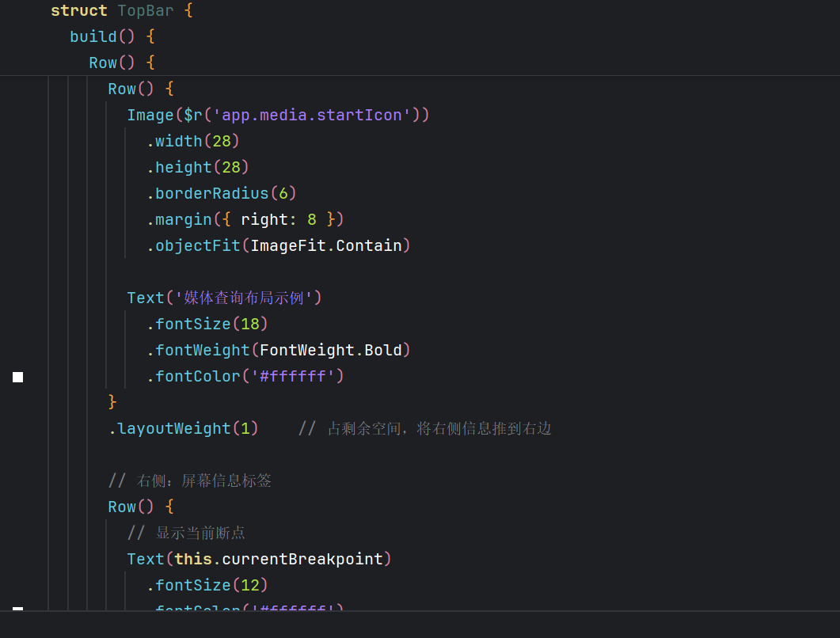The width and height of the screenshot is (840, 638).
Task: Click the currentBreakpoint property name
Action: pyautogui.click(x=302, y=560)
